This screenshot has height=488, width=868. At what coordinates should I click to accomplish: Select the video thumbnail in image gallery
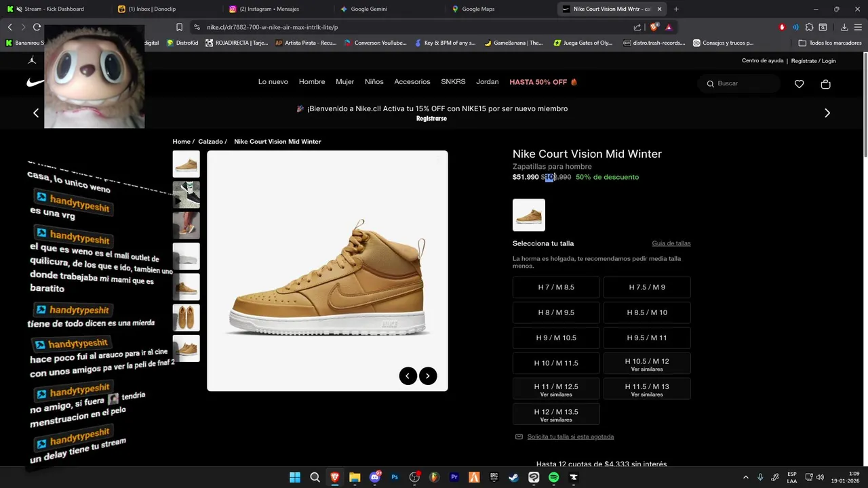tap(186, 195)
